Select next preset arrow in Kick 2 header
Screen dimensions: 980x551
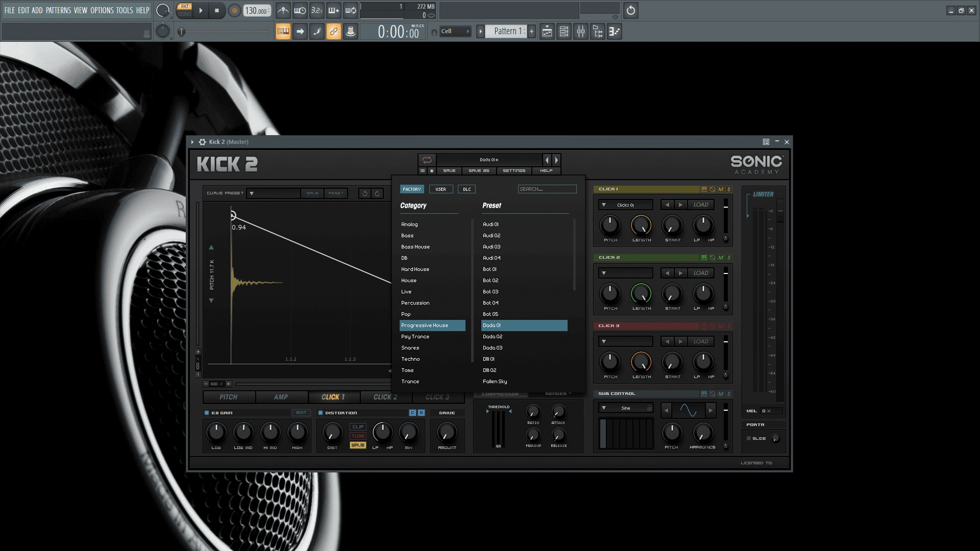556,160
